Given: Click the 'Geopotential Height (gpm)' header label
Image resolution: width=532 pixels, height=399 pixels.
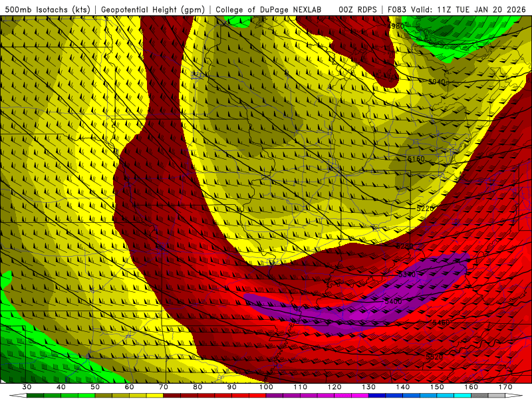Looking at the screenshot, I should (153, 9).
